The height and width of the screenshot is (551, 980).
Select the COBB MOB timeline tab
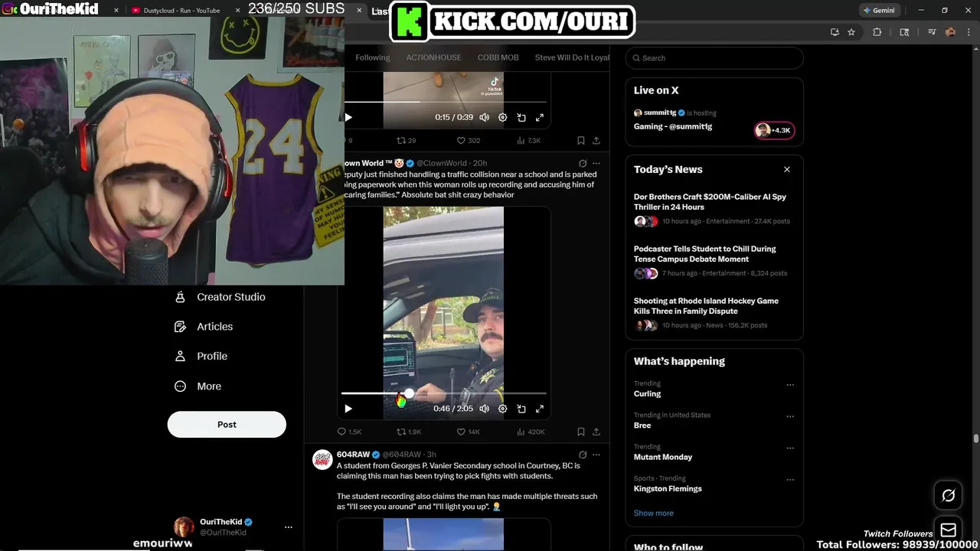[x=498, y=57]
